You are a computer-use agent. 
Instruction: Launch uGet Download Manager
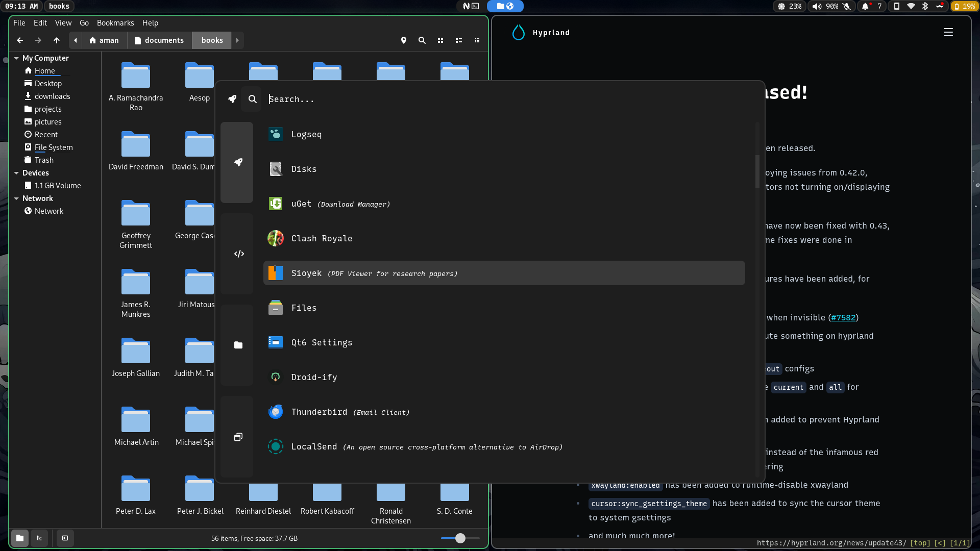click(504, 204)
